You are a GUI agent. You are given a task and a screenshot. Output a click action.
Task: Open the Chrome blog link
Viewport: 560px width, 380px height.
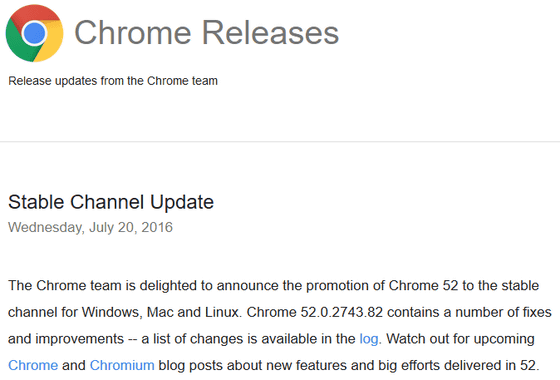click(x=33, y=365)
